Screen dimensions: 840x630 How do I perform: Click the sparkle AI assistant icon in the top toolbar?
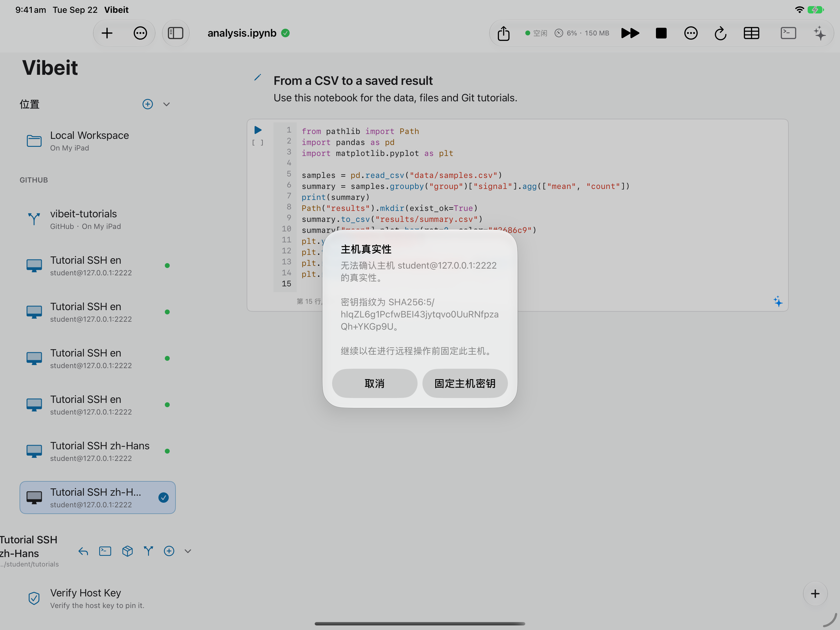[820, 33]
